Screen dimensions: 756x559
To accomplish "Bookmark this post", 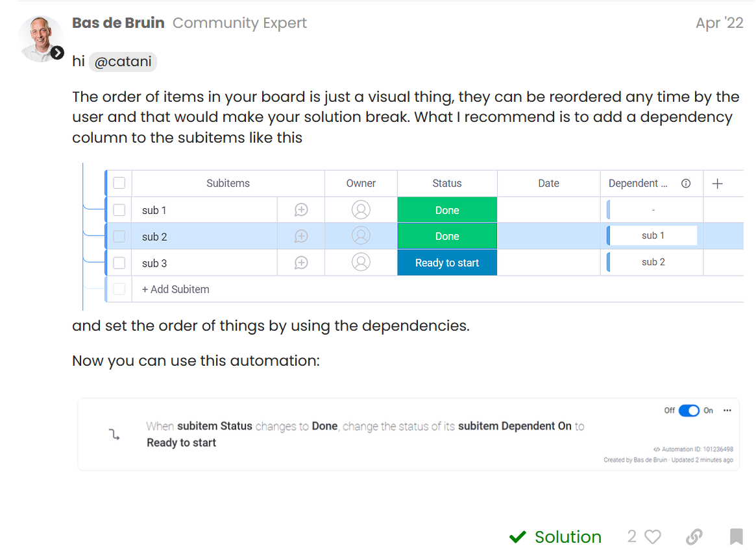I will (x=737, y=536).
